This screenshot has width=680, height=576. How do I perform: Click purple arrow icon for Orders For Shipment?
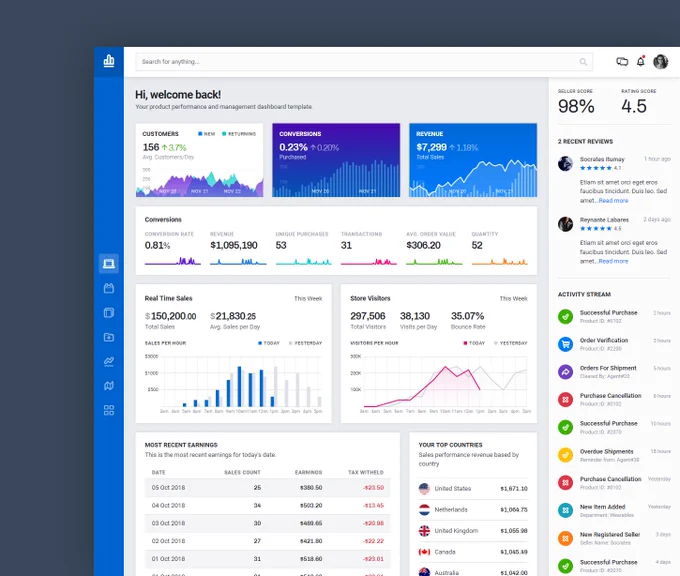565,372
